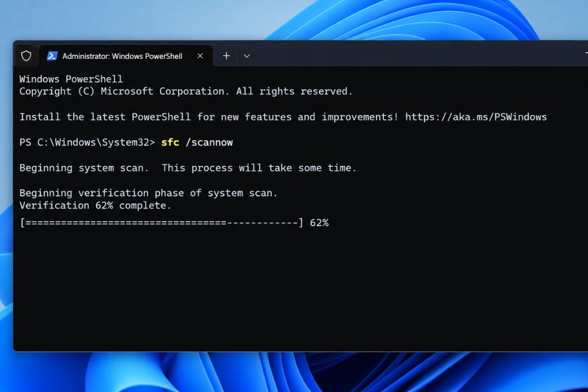The width and height of the screenshot is (588, 392).
Task: Expand the new tab profile dropdown arrow
Action: pyautogui.click(x=246, y=56)
